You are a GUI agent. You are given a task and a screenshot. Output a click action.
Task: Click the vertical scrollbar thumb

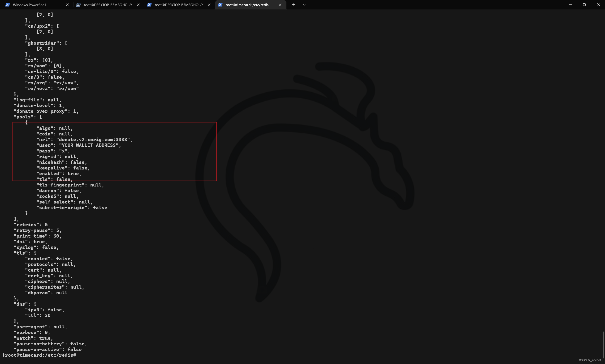(x=603, y=345)
